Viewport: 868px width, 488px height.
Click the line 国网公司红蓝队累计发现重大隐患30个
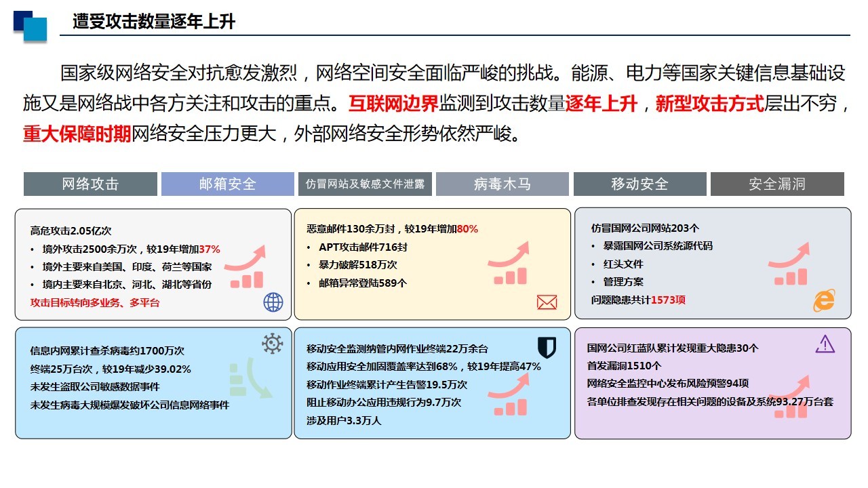[x=673, y=348]
